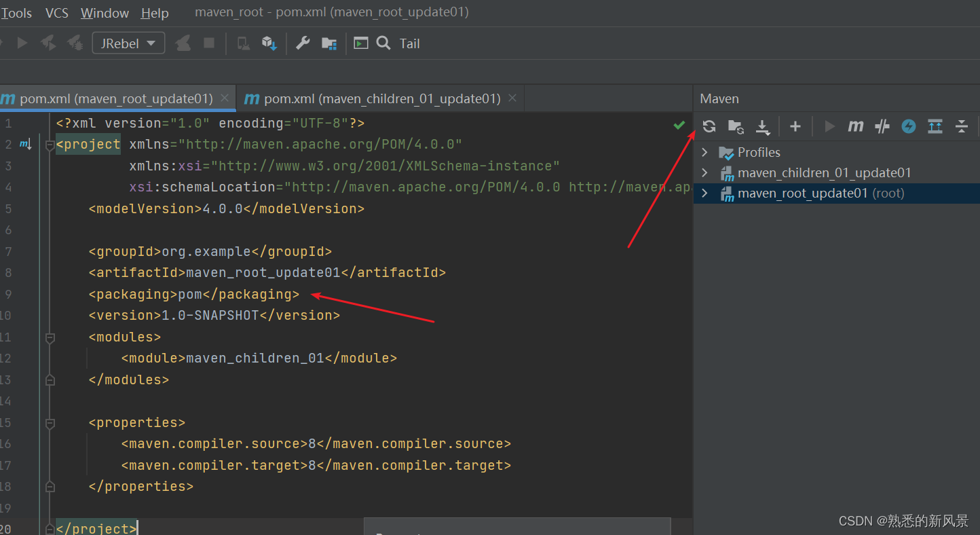Expand maven_children_01_update01 tree node
980x535 pixels.
704,172
